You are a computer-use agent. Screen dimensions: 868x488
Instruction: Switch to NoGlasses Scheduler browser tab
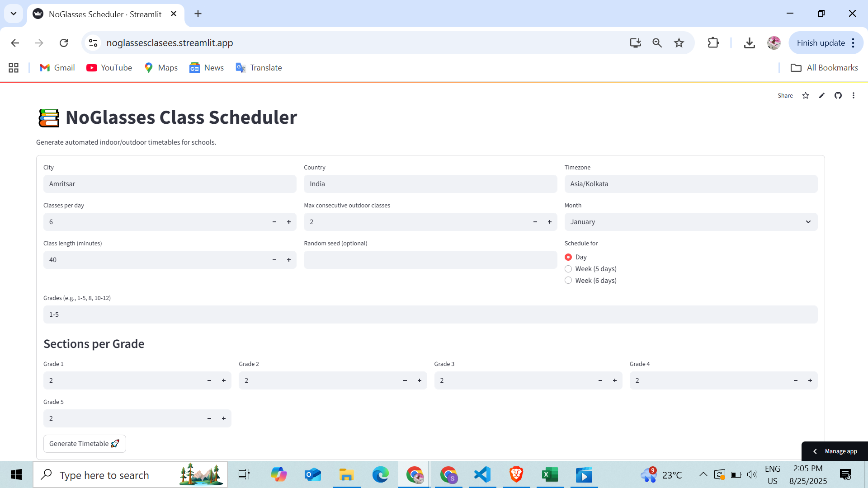click(105, 14)
